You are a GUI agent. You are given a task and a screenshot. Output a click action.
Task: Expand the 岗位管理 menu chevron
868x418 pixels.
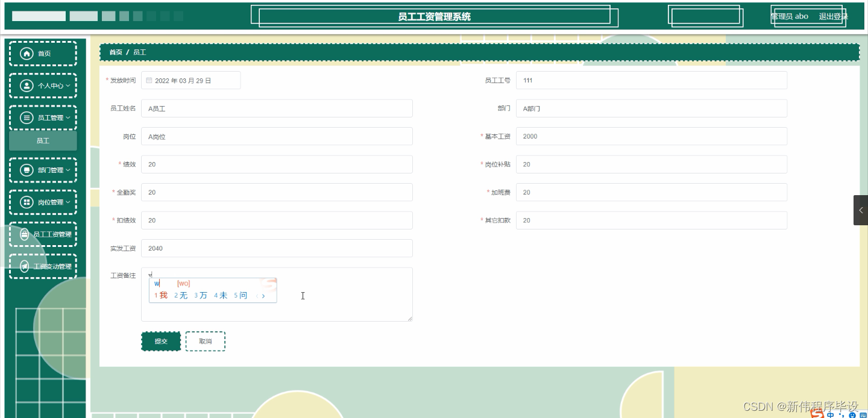68,202
